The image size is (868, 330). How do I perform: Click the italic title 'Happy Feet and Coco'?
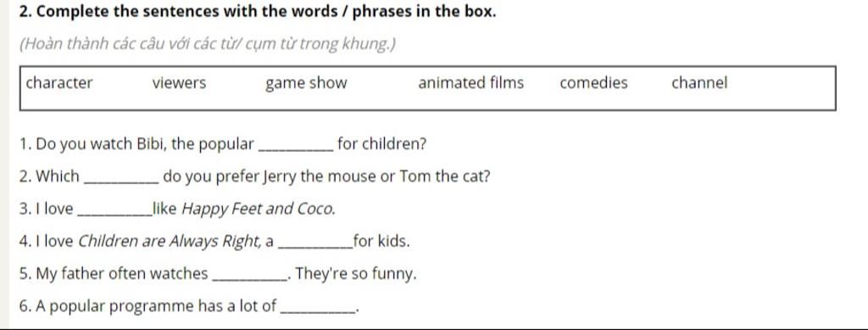(x=259, y=210)
